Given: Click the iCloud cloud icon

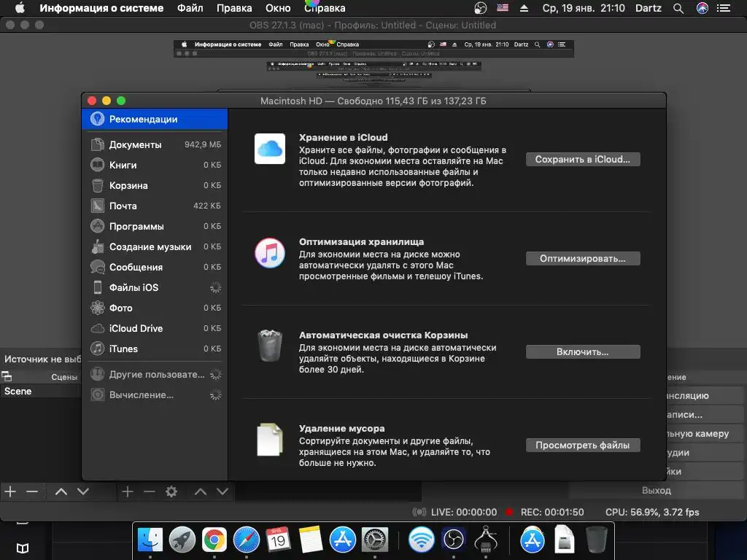Looking at the screenshot, I should point(270,149).
